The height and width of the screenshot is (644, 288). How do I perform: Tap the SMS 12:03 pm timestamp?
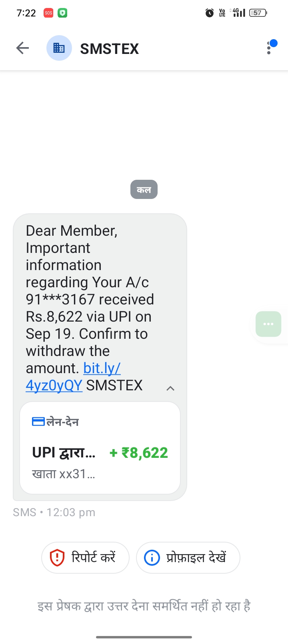[x=54, y=512]
